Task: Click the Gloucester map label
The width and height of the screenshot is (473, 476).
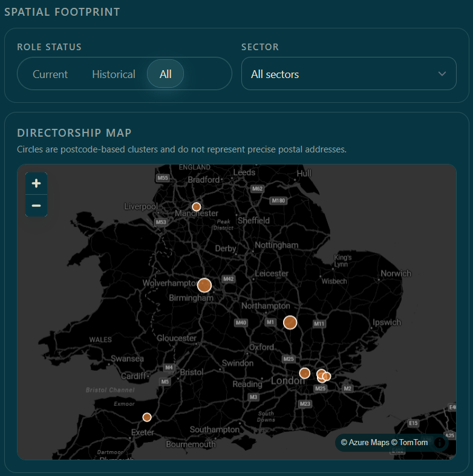Action: tap(177, 338)
